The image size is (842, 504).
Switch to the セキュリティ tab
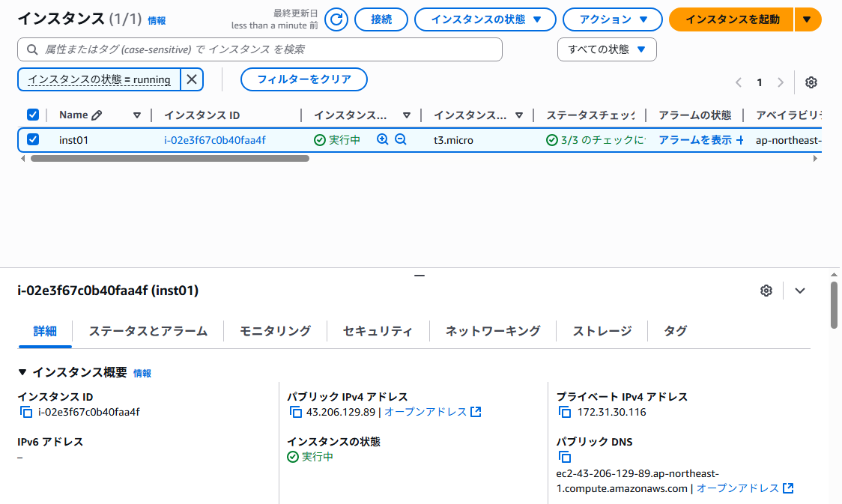tap(378, 331)
